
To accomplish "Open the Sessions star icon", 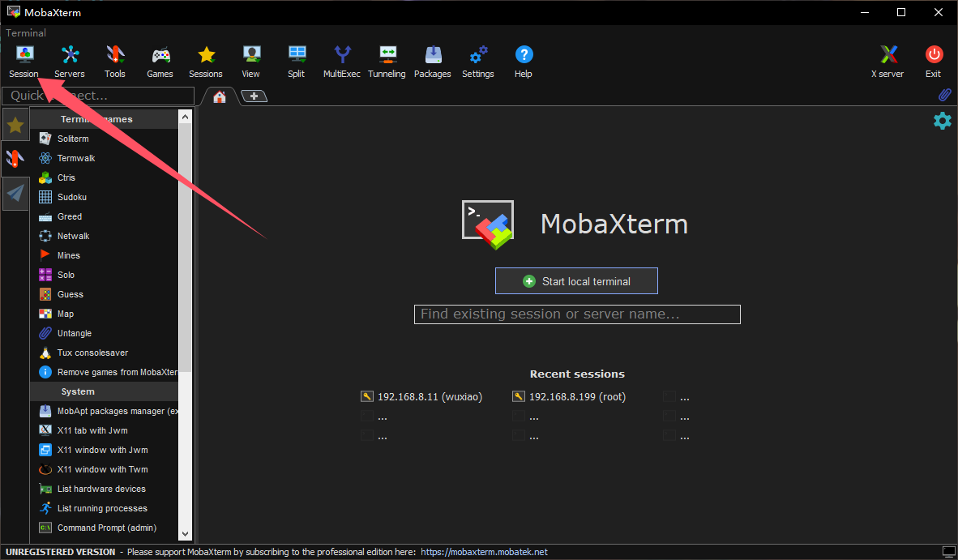I will click(206, 62).
